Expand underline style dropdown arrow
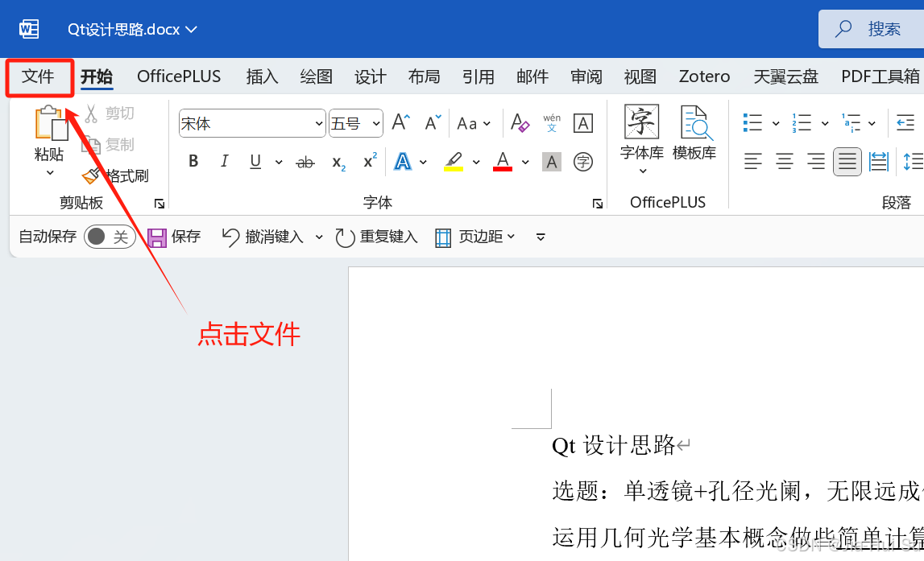Image resolution: width=924 pixels, height=561 pixels. coord(279,162)
